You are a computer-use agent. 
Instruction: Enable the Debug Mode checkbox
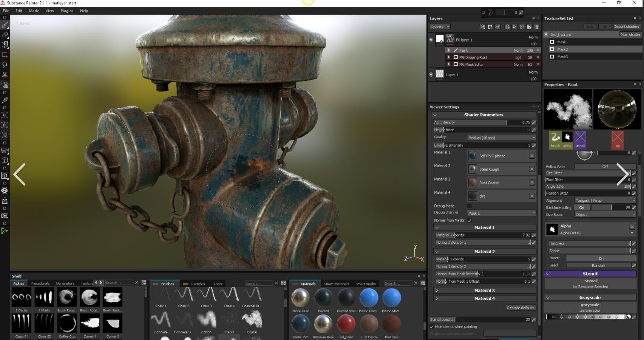(x=469, y=206)
